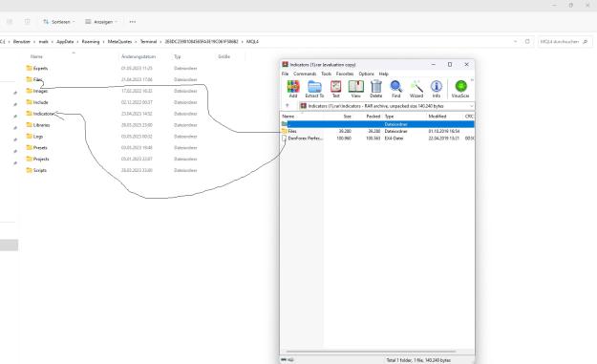Open the Favorites menu in WinRAR
The width and height of the screenshot is (597, 364).
tap(345, 74)
